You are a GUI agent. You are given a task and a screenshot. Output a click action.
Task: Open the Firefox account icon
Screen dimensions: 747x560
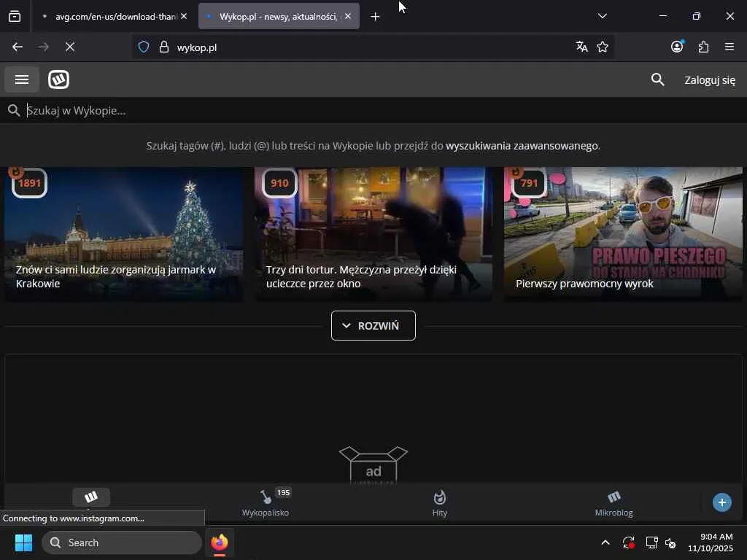[677, 47]
